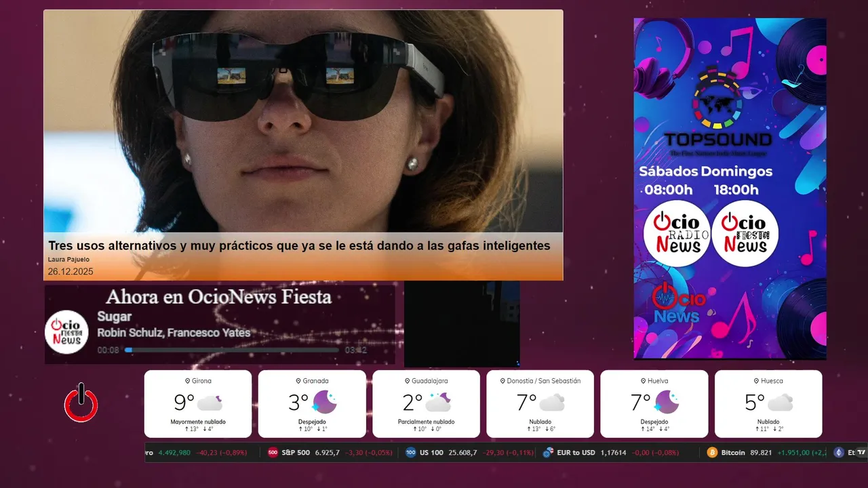
Task: Click the song title Sugar
Action: click(115, 317)
